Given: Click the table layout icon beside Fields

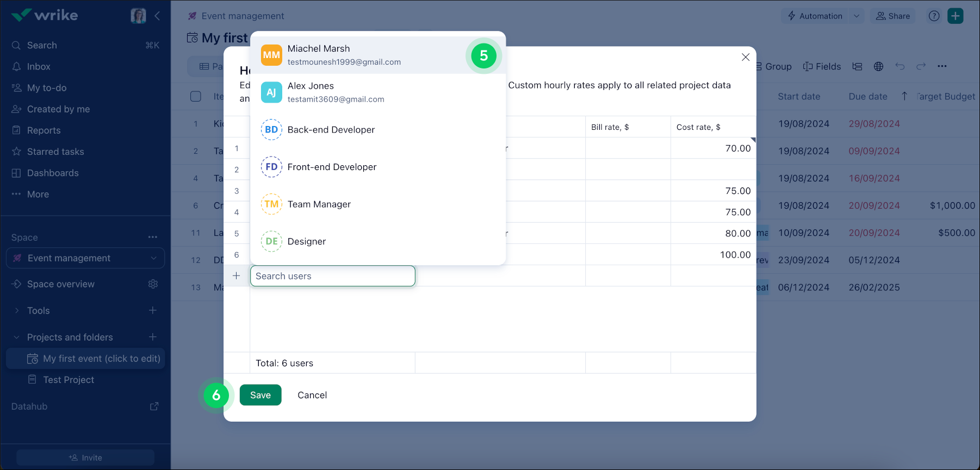Looking at the screenshot, I should click(x=858, y=66).
